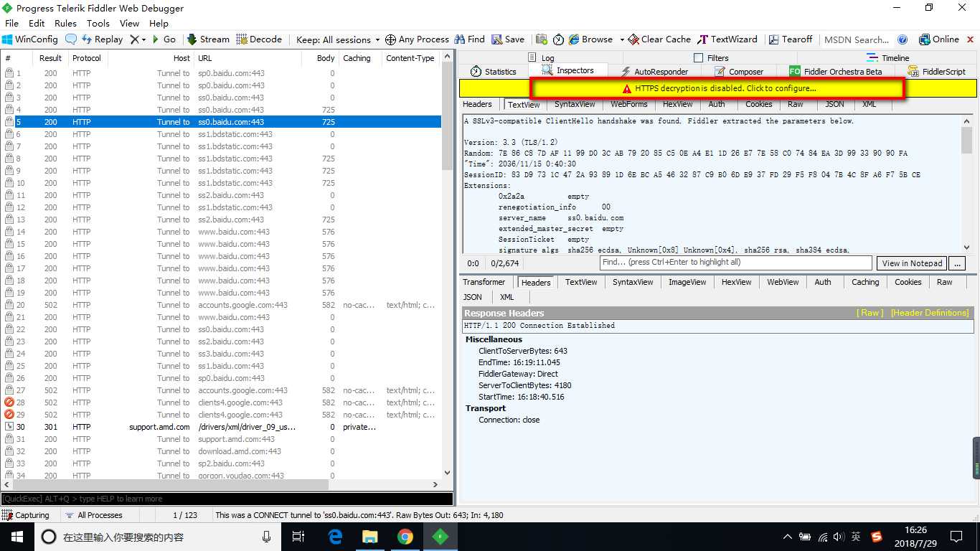Select the session with ss3.baidu.com:443

(222, 354)
